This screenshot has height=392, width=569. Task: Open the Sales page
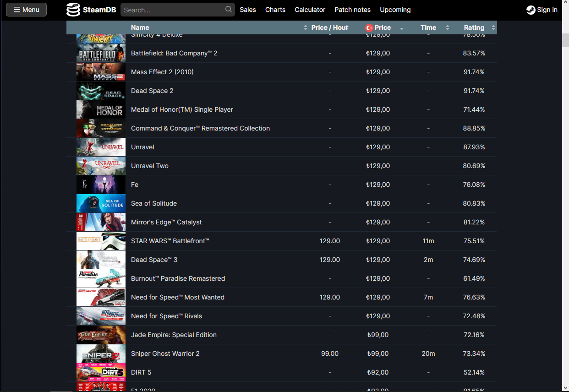pos(248,10)
